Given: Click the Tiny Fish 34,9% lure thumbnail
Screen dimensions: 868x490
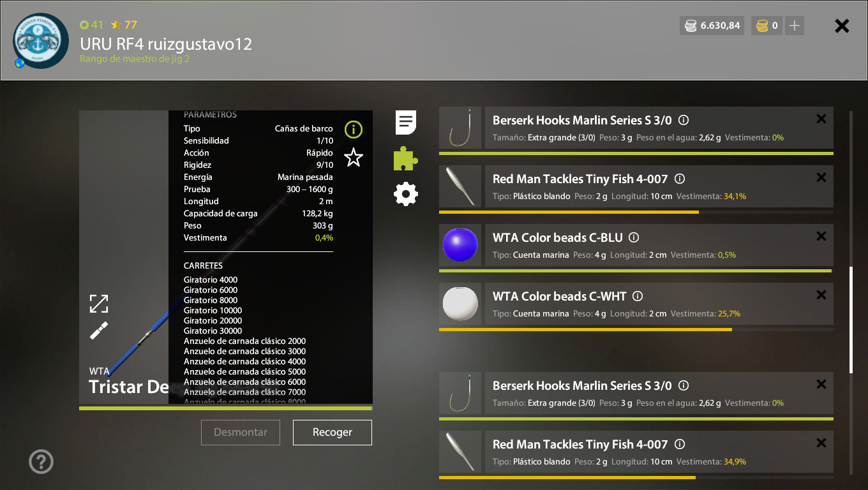Looking at the screenshot, I should pos(460,452).
